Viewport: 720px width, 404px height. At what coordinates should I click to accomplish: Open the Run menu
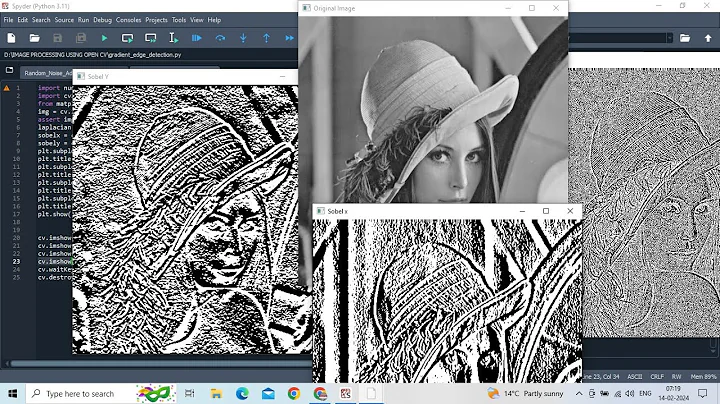(83, 20)
